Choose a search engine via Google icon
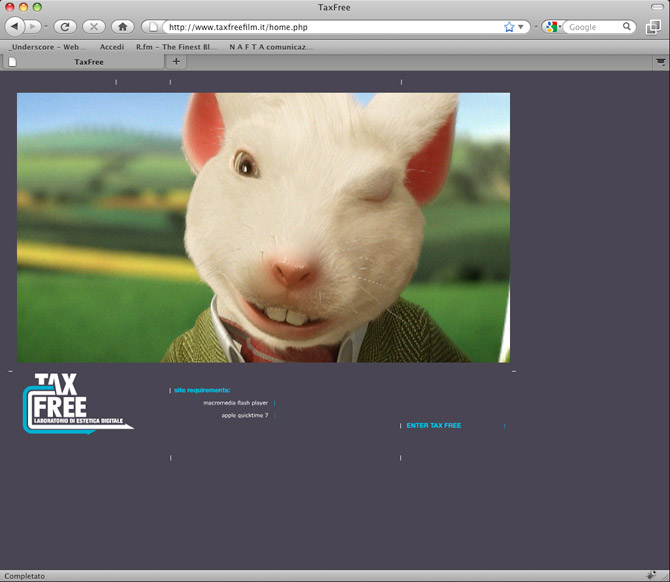The image size is (670, 582). tap(552, 27)
